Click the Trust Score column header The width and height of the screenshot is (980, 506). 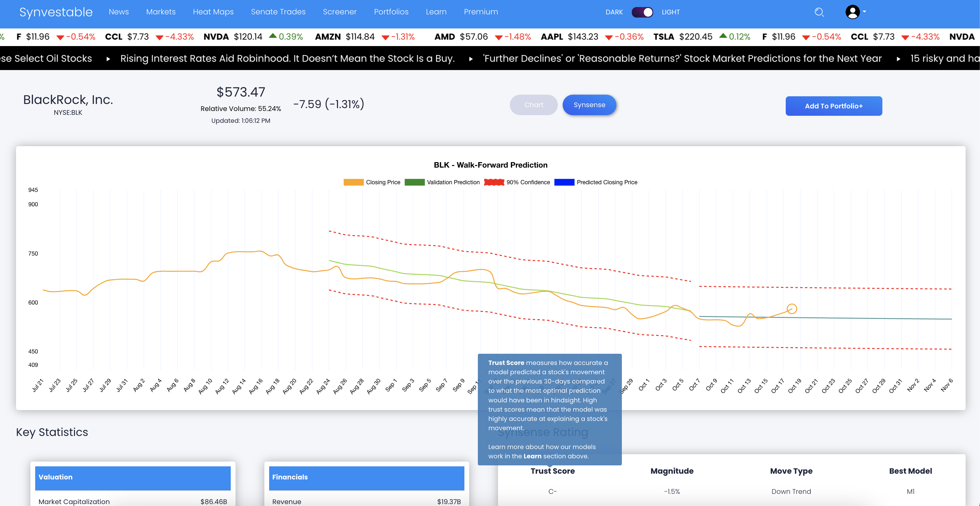coord(552,471)
